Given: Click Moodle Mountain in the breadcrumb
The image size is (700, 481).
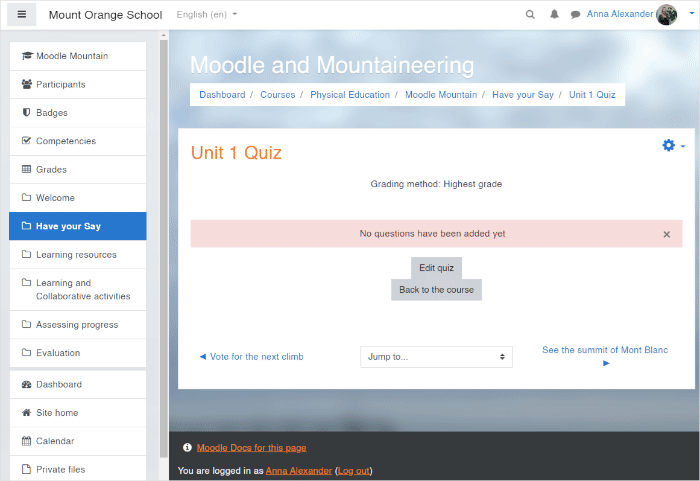Looking at the screenshot, I should coord(441,95).
